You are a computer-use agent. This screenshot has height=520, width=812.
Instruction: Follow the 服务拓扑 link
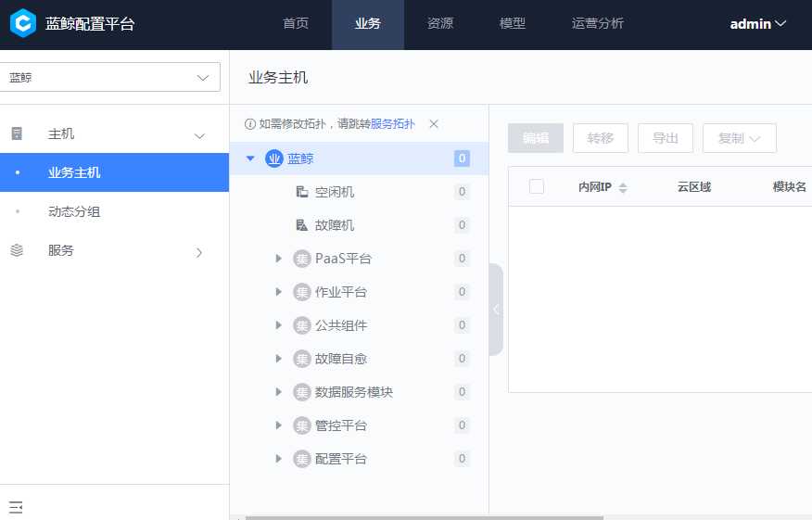(393, 124)
